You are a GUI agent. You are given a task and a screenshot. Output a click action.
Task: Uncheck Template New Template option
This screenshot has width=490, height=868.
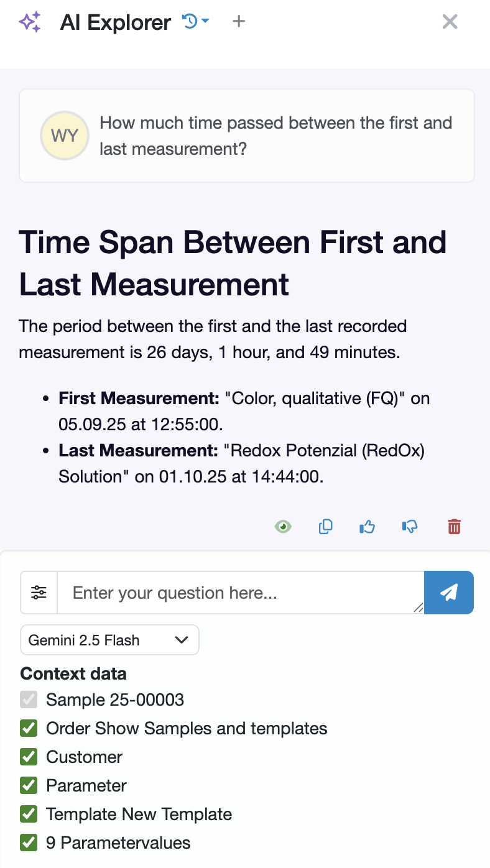pos(29,814)
